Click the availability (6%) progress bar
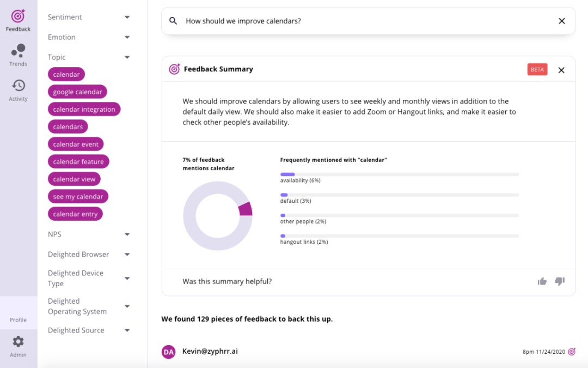The width and height of the screenshot is (588, 368). (x=399, y=174)
